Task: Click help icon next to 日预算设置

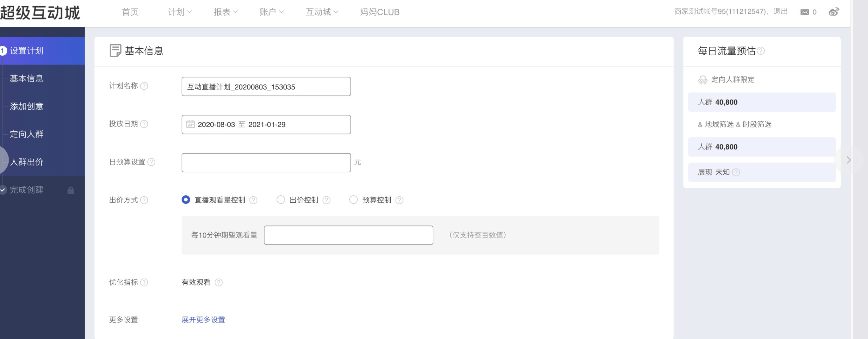Action: click(151, 162)
